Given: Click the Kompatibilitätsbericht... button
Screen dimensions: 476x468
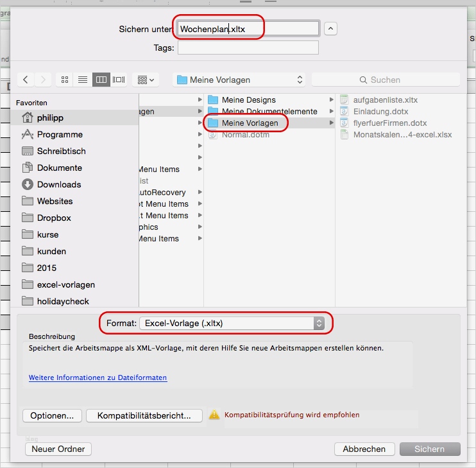Looking at the screenshot, I should click(144, 415).
